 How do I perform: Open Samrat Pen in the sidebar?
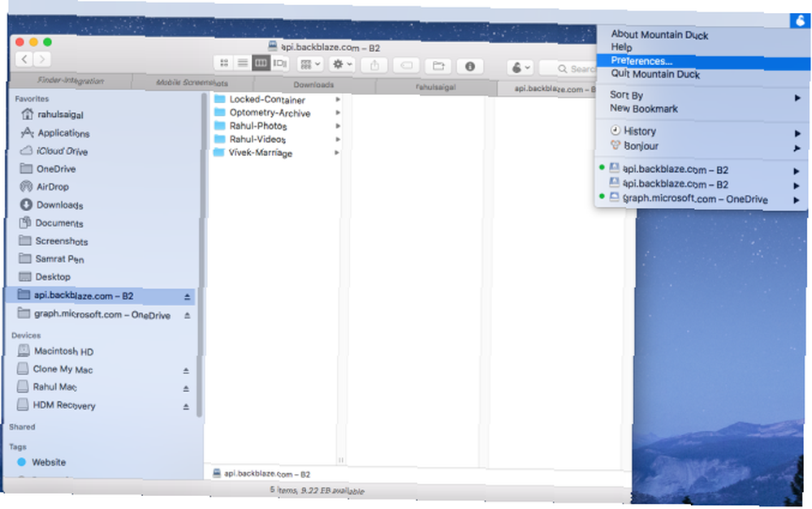click(50, 258)
